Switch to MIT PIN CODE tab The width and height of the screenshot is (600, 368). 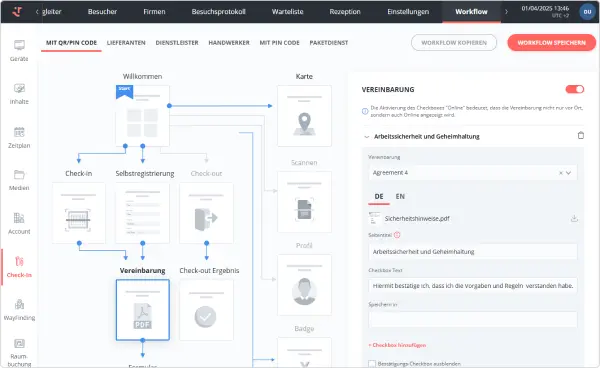[x=279, y=43]
